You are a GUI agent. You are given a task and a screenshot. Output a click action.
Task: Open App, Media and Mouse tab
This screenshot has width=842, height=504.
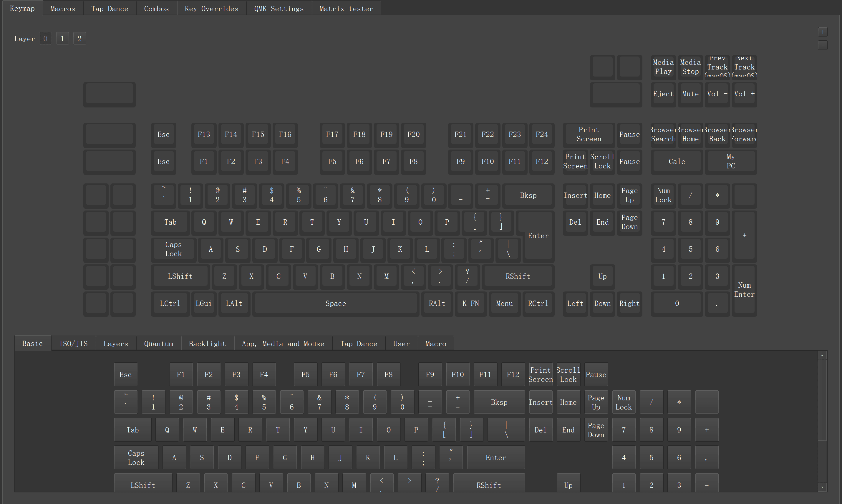tap(283, 344)
